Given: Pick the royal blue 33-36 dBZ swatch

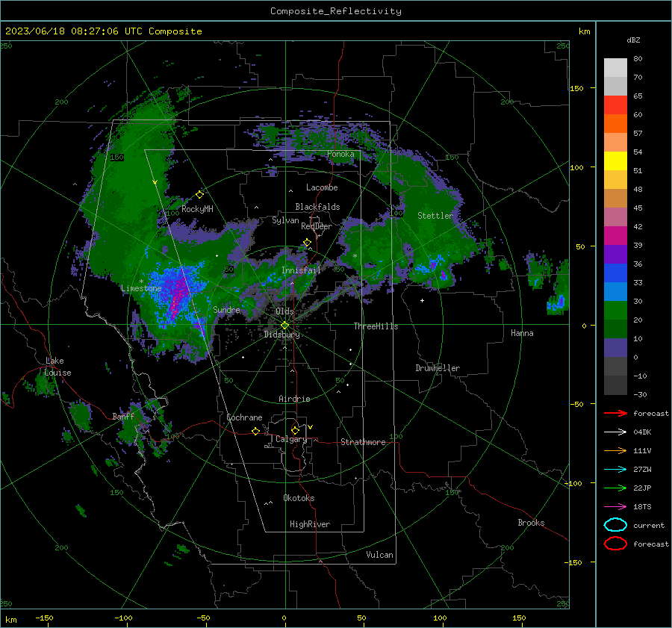Looking at the screenshot, I should 615,273.
